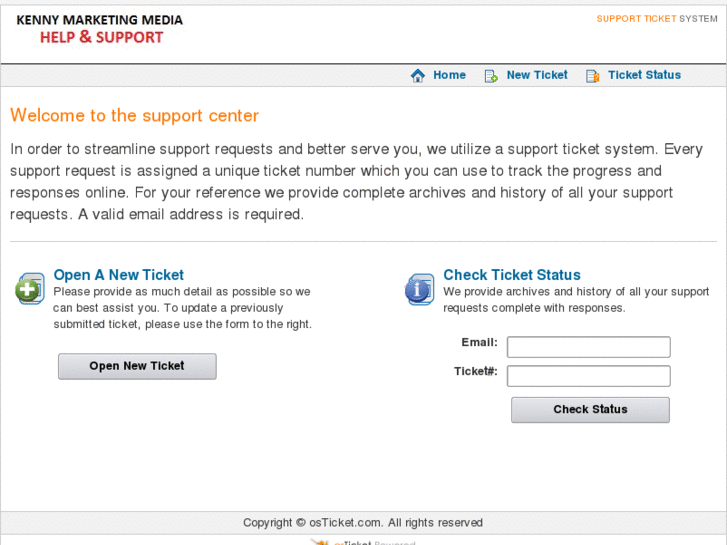727x545 pixels.
Task: Click the Email: field label
Action: [479, 343]
